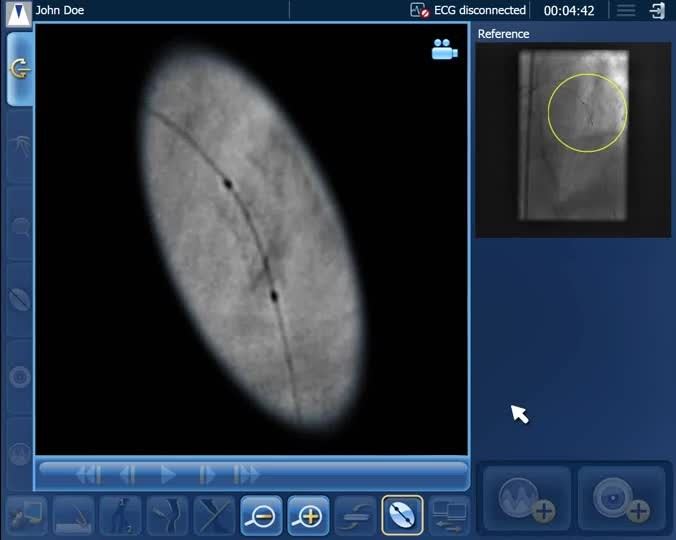Viewport: 676px width, 540px height.
Task: Click the zoom out magnifier button
Action: click(261, 515)
